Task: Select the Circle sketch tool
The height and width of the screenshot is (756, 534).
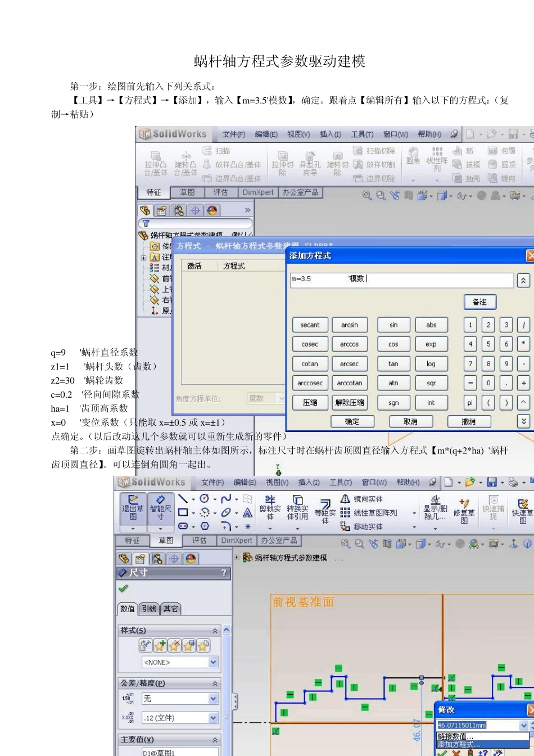Action: [205, 499]
